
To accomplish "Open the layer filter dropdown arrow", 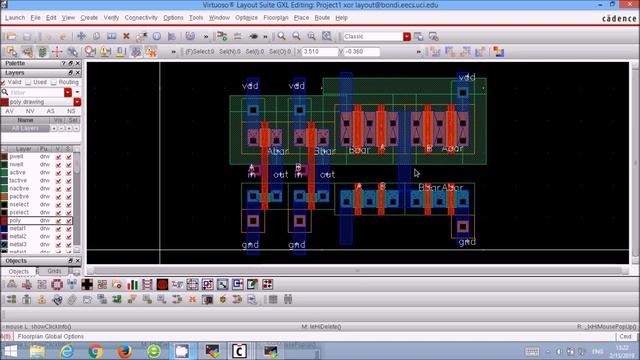I will [68, 93].
